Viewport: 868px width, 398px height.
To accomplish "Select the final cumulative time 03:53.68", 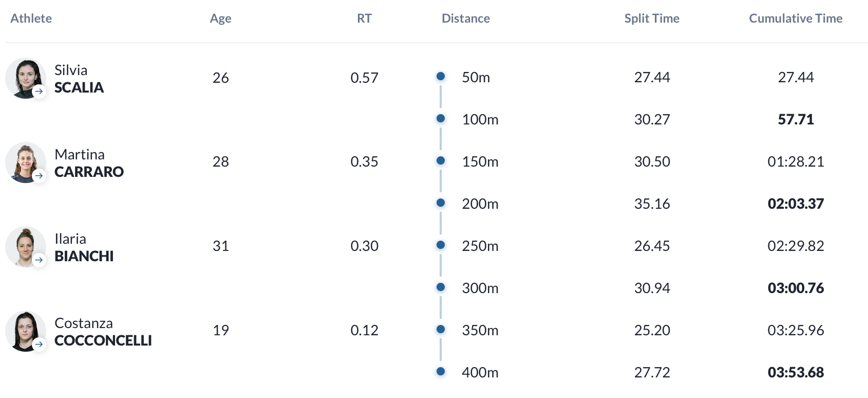I will 796,372.
